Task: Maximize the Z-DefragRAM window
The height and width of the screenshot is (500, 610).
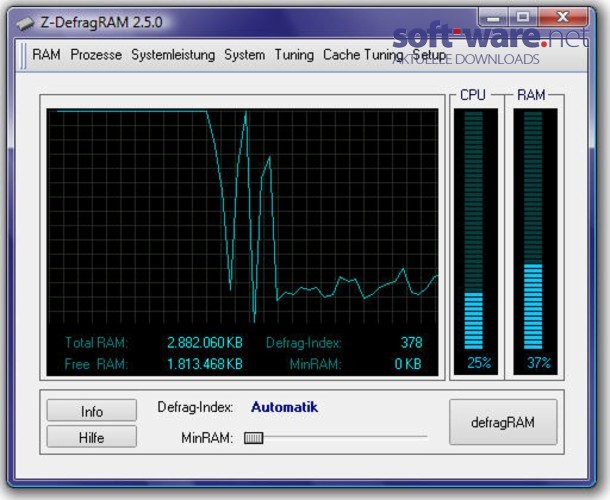Action: pyautogui.click(x=523, y=17)
